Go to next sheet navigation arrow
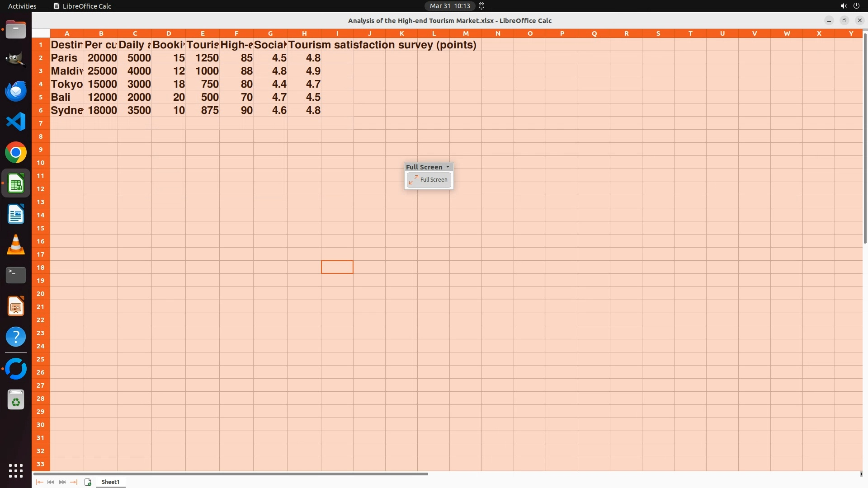This screenshot has width=868, height=488. click(x=62, y=482)
